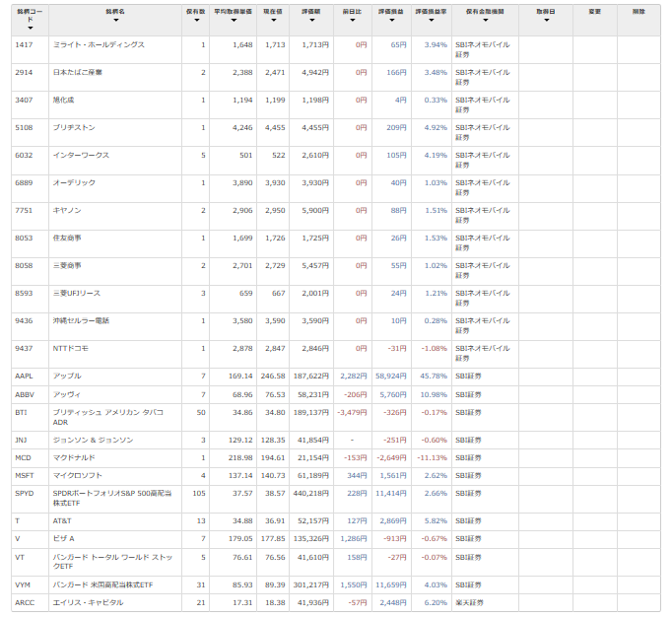This screenshot has width=672, height=617.
Task: Click 440,218円 valuation for SPYD
Action: pyautogui.click(x=311, y=493)
